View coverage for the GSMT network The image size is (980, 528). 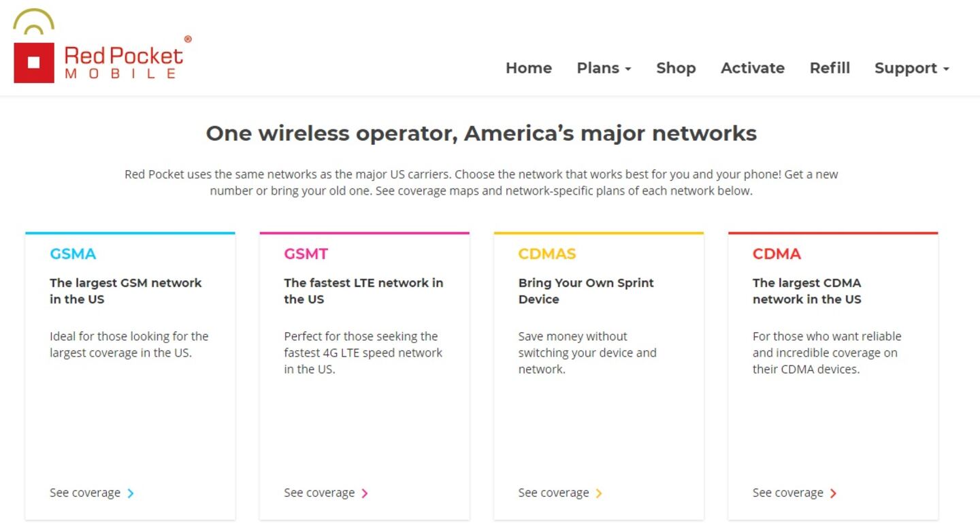click(x=319, y=493)
